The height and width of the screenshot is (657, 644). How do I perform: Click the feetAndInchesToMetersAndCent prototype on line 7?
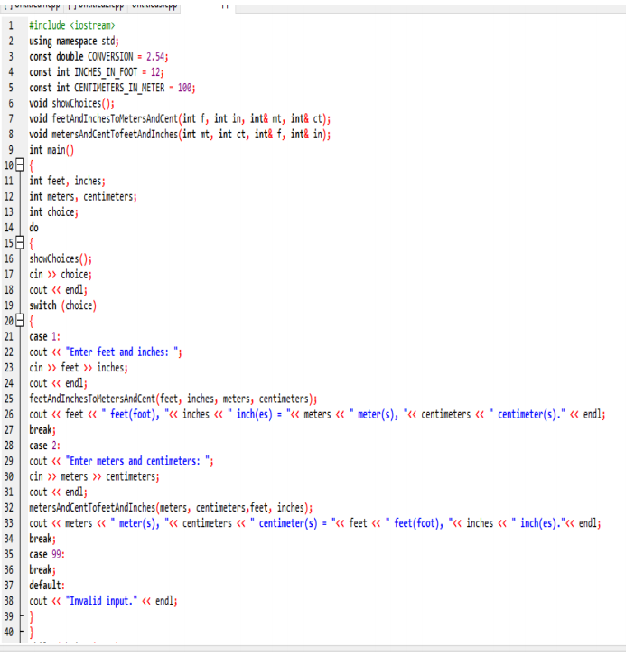[180, 118]
